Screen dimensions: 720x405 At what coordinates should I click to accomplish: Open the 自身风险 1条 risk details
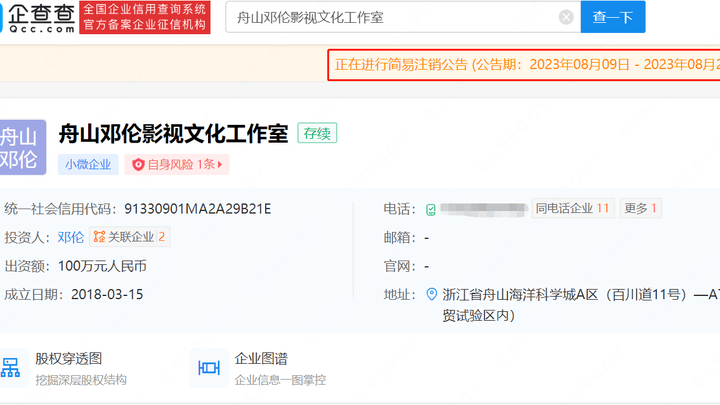coord(177,164)
